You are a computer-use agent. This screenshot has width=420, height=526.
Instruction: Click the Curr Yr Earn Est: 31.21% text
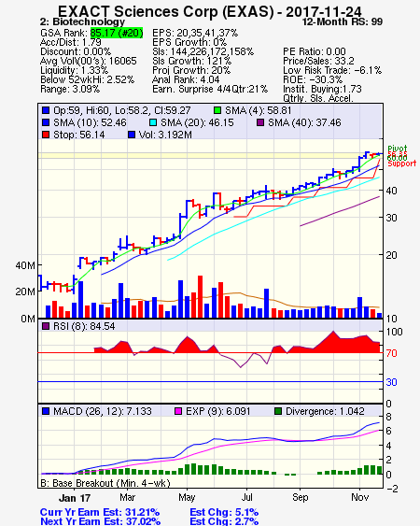tap(100, 512)
